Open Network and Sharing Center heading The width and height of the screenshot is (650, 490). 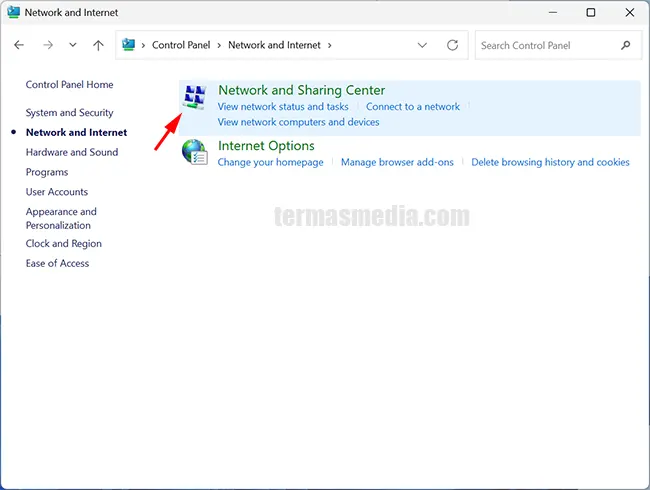pos(301,90)
